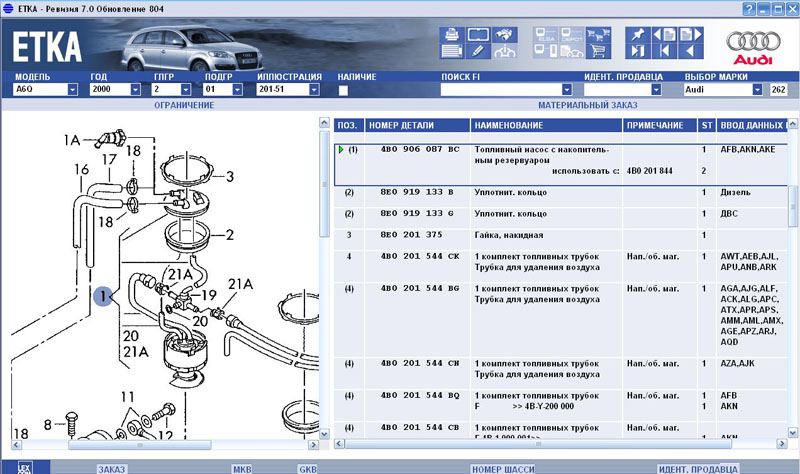
Task: Click the printer icon in the toolbar
Action: pyautogui.click(x=451, y=34)
